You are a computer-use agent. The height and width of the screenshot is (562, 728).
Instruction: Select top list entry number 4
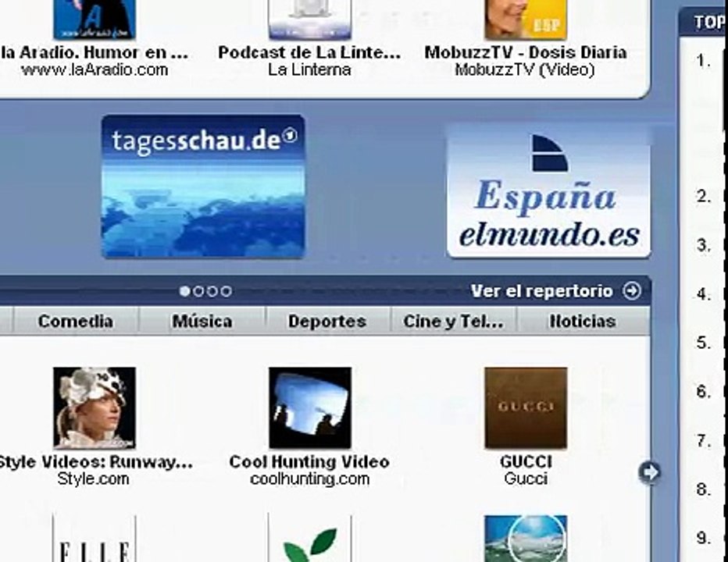[x=704, y=294]
